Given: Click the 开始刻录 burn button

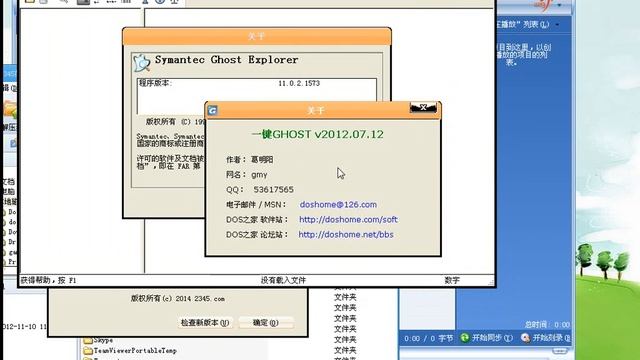Looking at the screenshot, I should [x=551, y=338].
